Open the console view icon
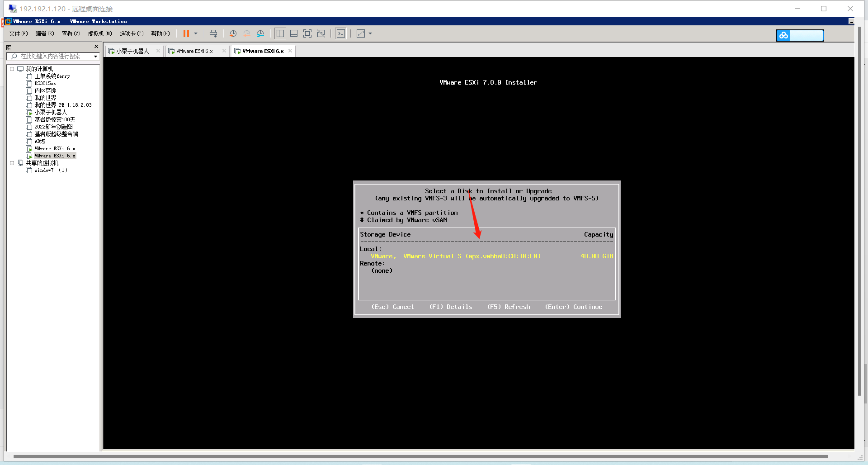868x465 pixels. (x=341, y=33)
